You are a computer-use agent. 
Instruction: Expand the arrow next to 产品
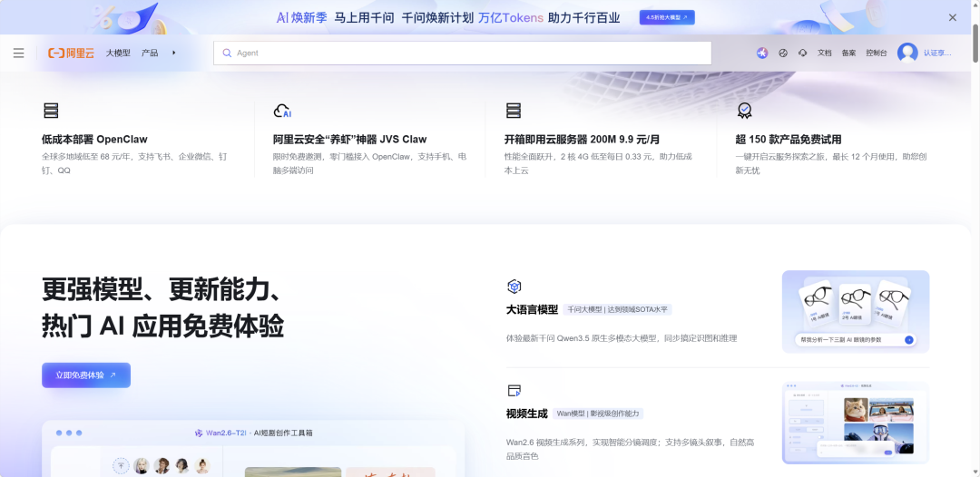click(x=174, y=54)
